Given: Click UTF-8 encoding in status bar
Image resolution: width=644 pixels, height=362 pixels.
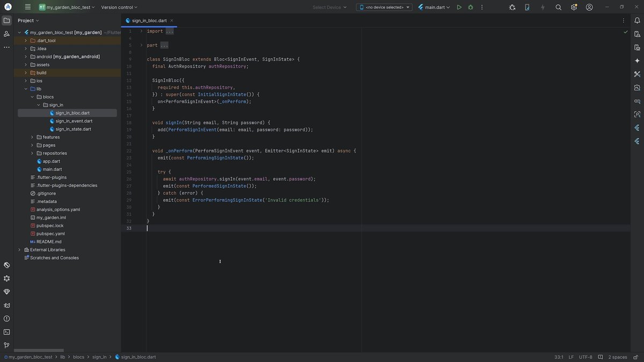Looking at the screenshot, I should click(x=586, y=357).
